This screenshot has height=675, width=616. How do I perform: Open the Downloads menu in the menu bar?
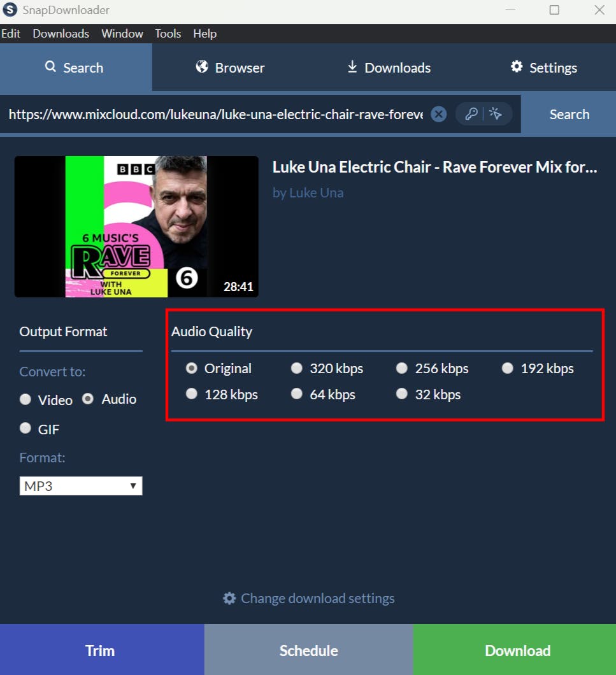(x=61, y=34)
